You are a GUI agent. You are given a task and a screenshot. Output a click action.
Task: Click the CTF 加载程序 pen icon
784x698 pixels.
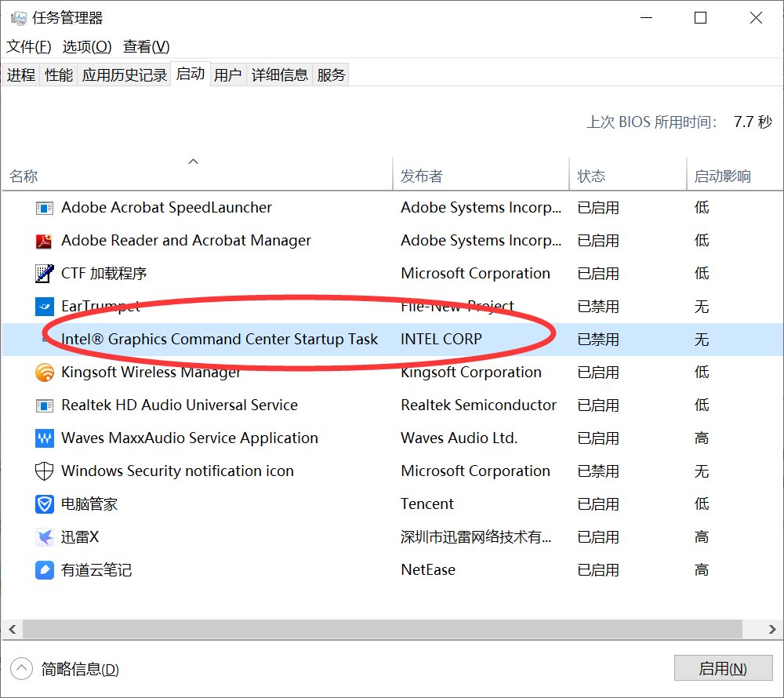point(45,274)
